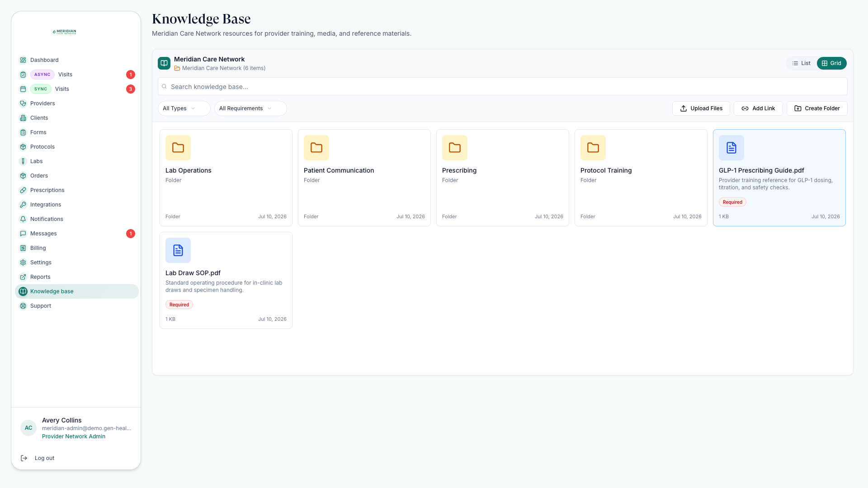Click the Billing receipt icon
This screenshot has height=488, width=868.
click(x=23, y=248)
